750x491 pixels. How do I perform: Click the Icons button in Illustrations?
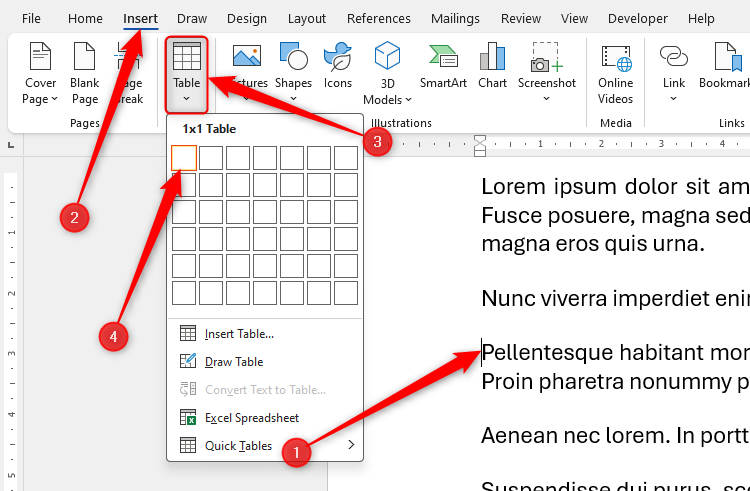338,60
